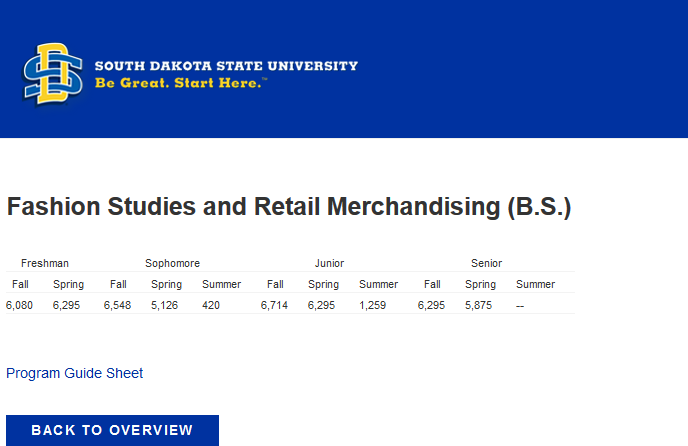Image resolution: width=688 pixels, height=446 pixels.
Task: Select the Sophomore column group header
Action: click(x=172, y=263)
